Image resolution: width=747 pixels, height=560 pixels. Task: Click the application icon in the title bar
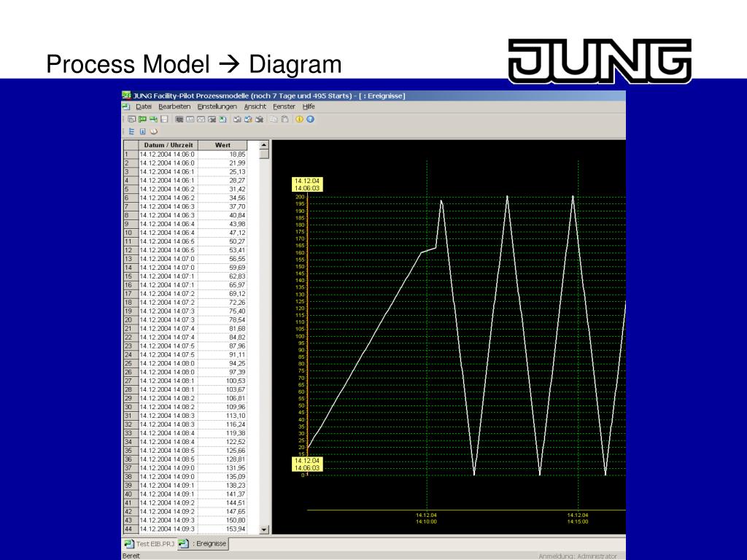tap(126, 96)
